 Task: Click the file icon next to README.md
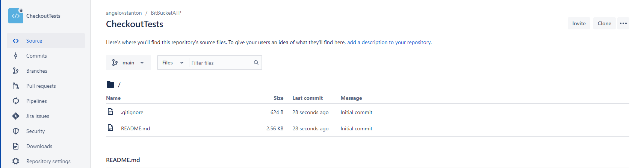coord(110,128)
